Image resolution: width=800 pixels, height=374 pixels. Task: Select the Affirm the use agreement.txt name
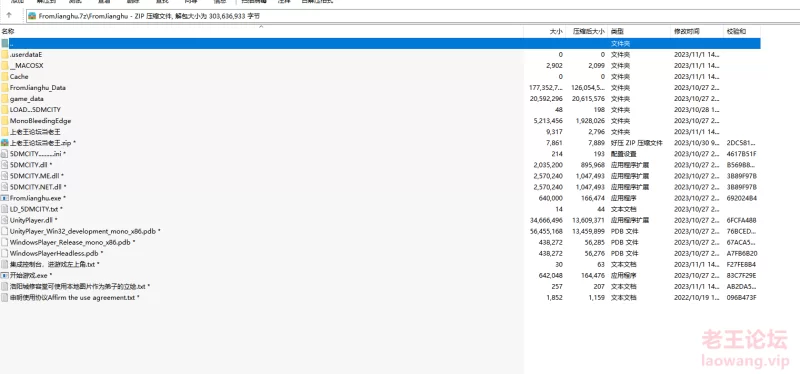[74, 297]
